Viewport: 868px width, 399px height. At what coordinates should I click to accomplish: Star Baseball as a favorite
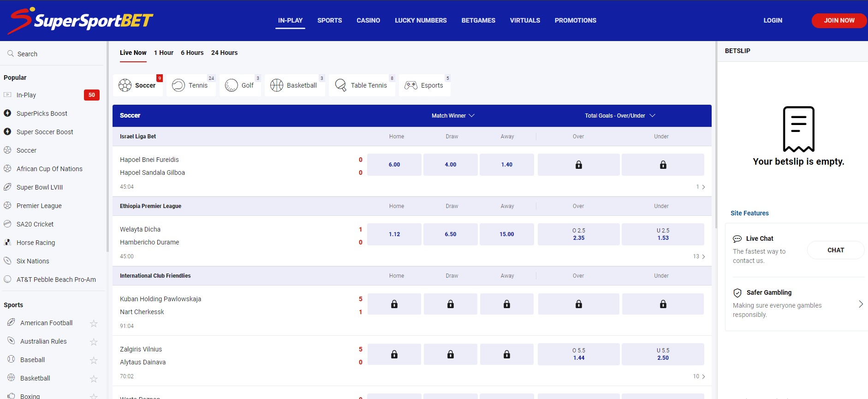click(x=94, y=360)
